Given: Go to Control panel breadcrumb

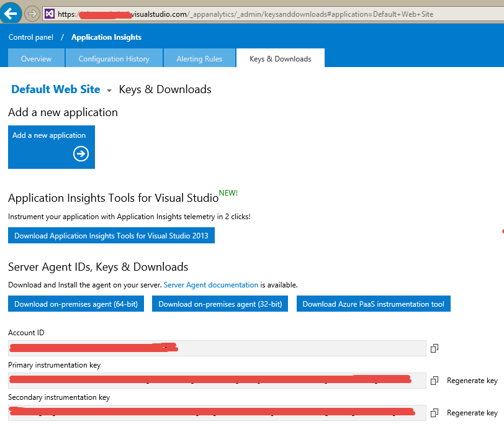Looking at the screenshot, I should (x=31, y=37).
